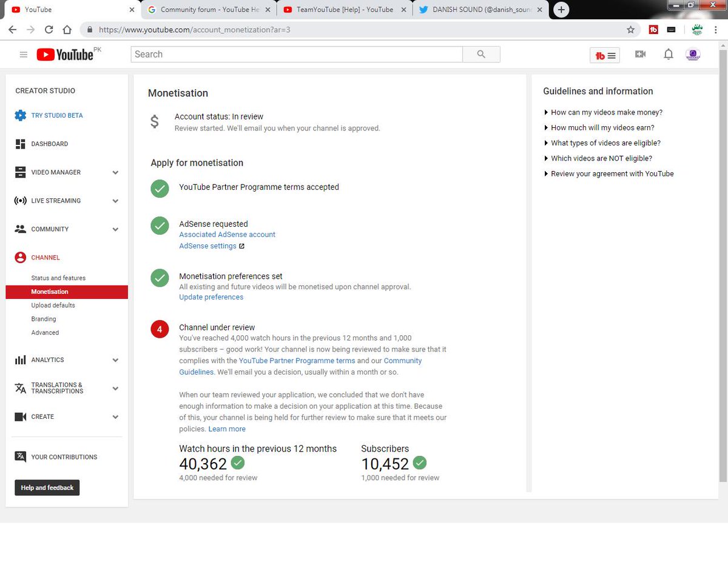
Task: Open the TubeBuddy menu button
Action: tap(605, 55)
